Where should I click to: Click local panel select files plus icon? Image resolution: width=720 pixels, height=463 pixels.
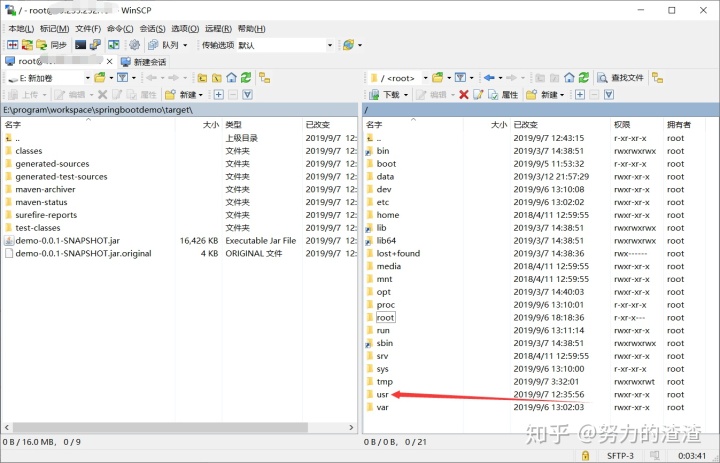point(219,95)
